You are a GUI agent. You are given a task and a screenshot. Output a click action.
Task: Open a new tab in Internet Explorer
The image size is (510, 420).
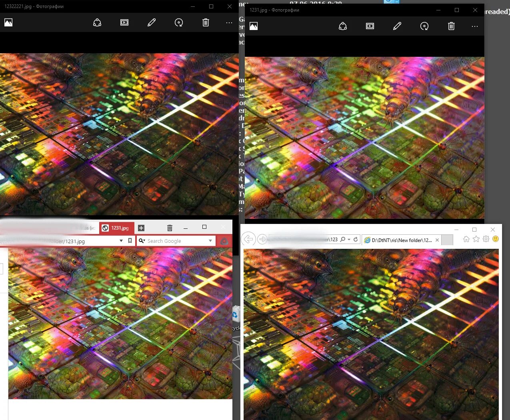click(447, 240)
